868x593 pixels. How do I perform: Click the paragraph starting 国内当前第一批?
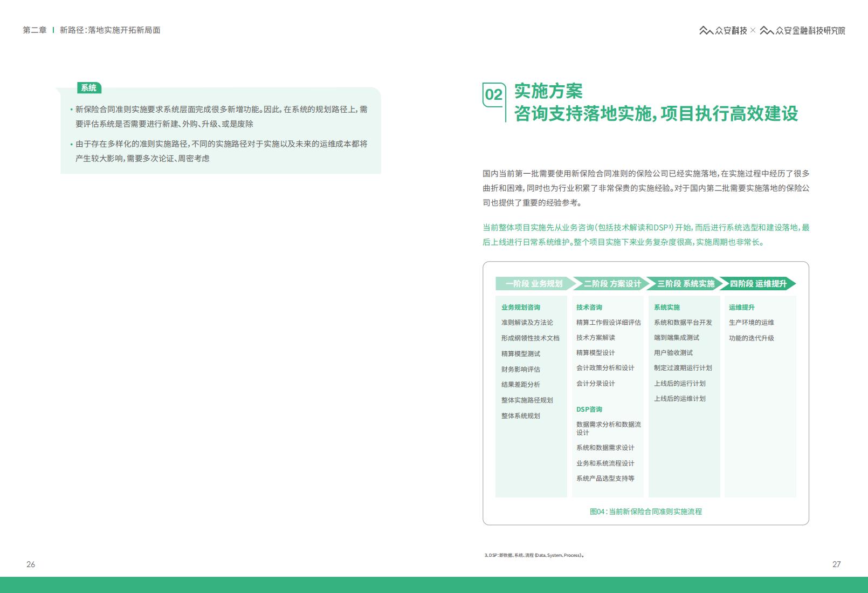pos(646,188)
